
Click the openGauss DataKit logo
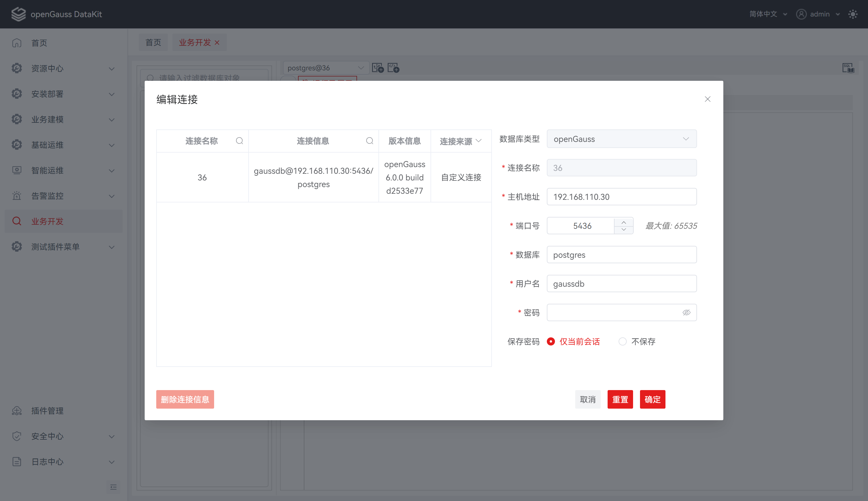tap(19, 14)
